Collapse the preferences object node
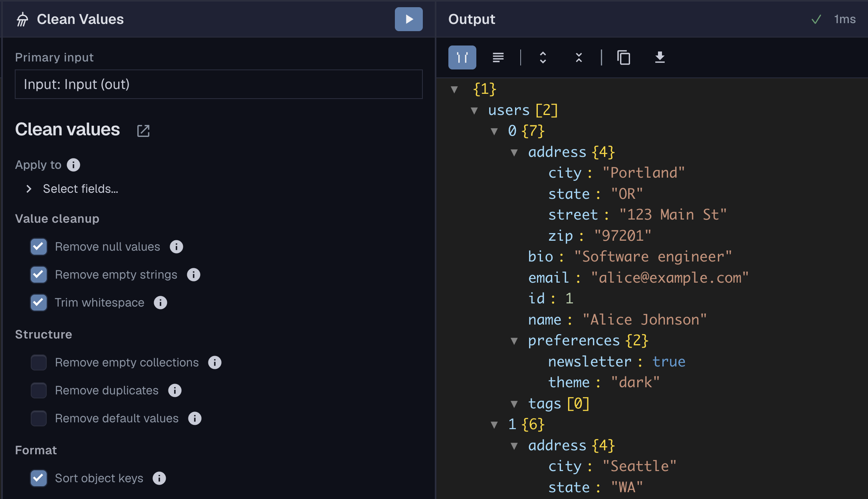 [x=514, y=341]
